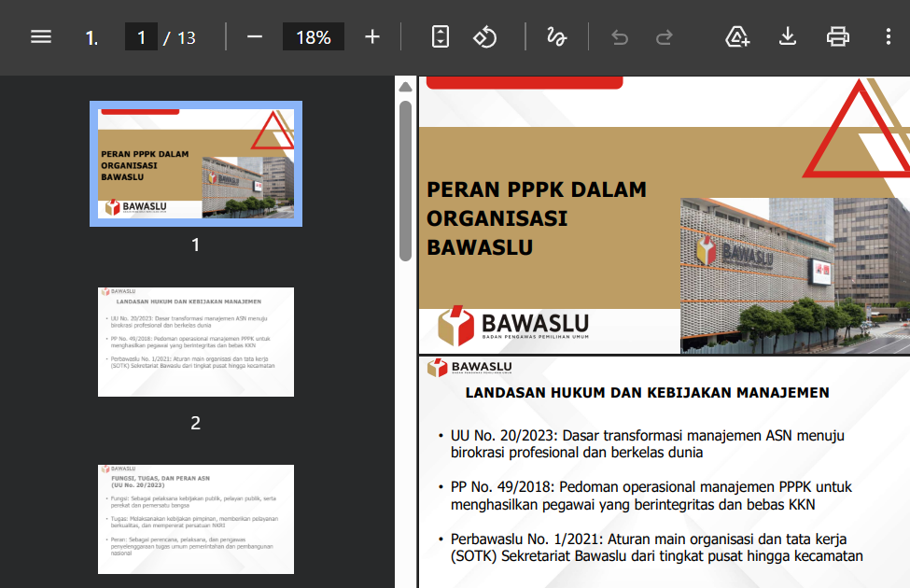
Task: Print the document
Action: pos(837,36)
